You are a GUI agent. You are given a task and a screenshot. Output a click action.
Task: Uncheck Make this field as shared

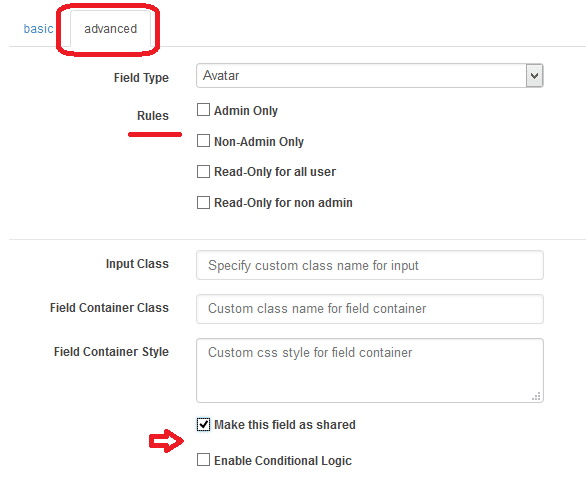(x=203, y=424)
